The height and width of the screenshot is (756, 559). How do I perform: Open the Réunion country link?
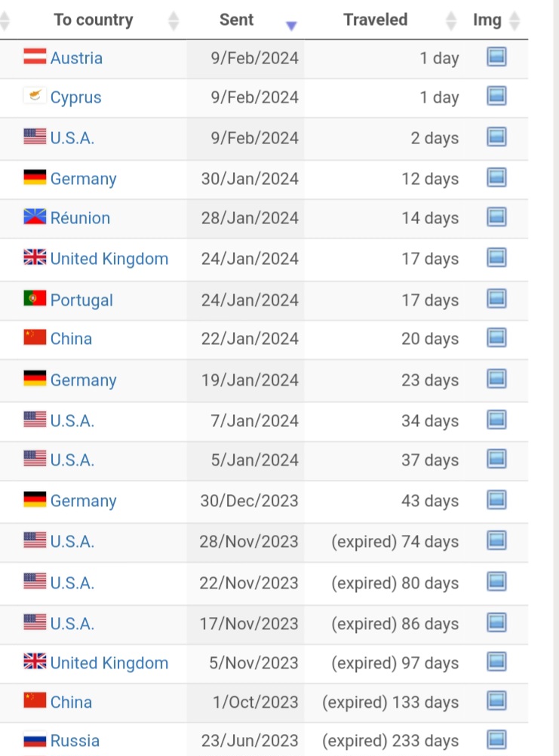(x=81, y=218)
